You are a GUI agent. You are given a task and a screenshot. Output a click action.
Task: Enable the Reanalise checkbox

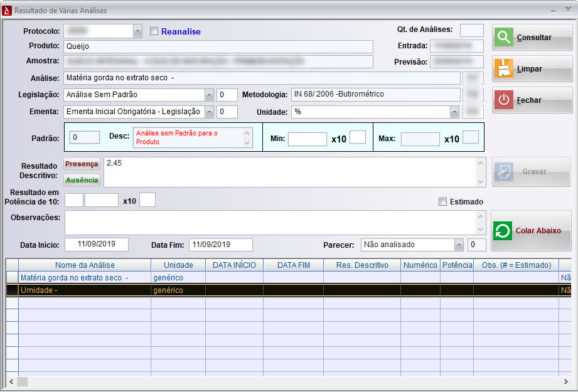click(154, 31)
